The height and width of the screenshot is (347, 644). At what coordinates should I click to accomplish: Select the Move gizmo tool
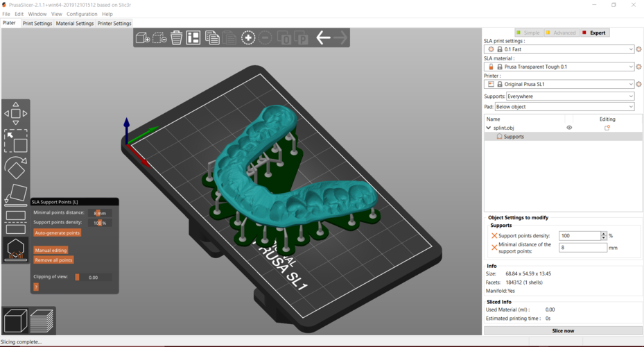point(16,114)
